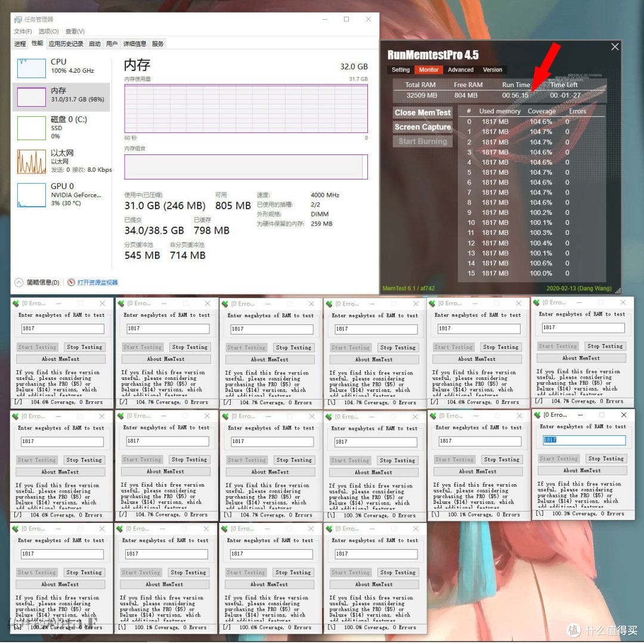Viewport: 644px width, 644px height.
Task: Stop Testing in the 100.0% Coverage MemTest window
Action: [x=398, y=572]
